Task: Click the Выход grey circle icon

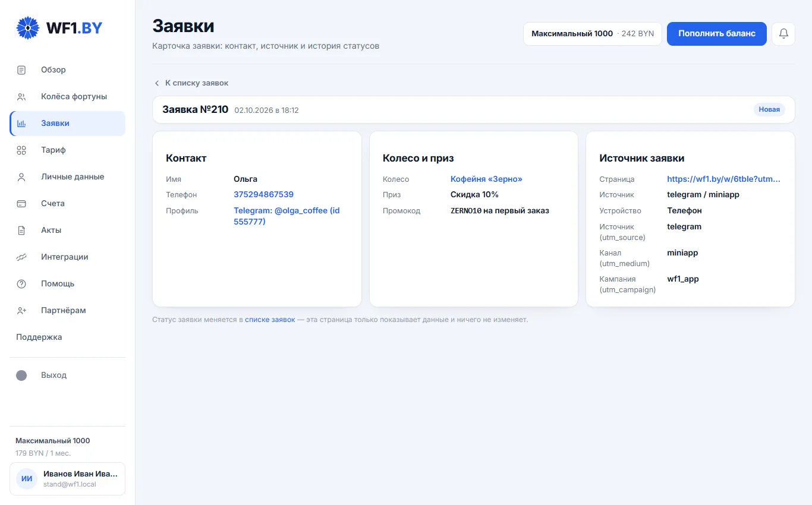Action: [x=21, y=375]
